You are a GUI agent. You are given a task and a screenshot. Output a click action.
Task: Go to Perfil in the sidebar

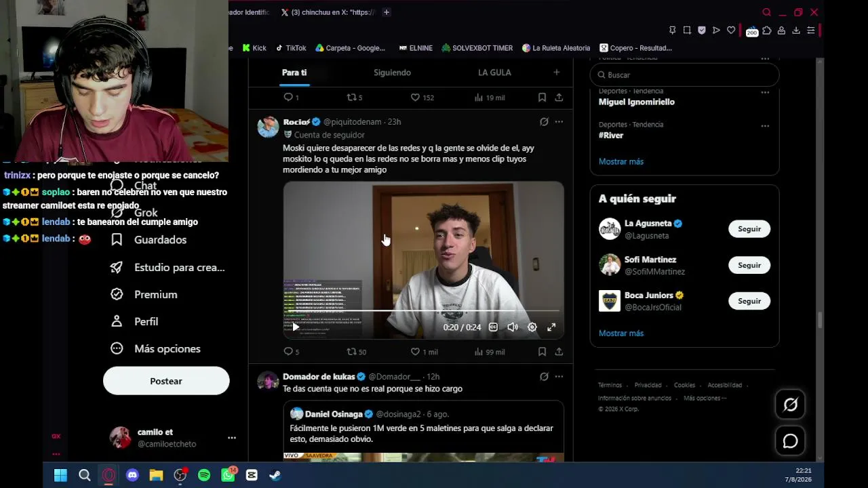coord(135,321)
